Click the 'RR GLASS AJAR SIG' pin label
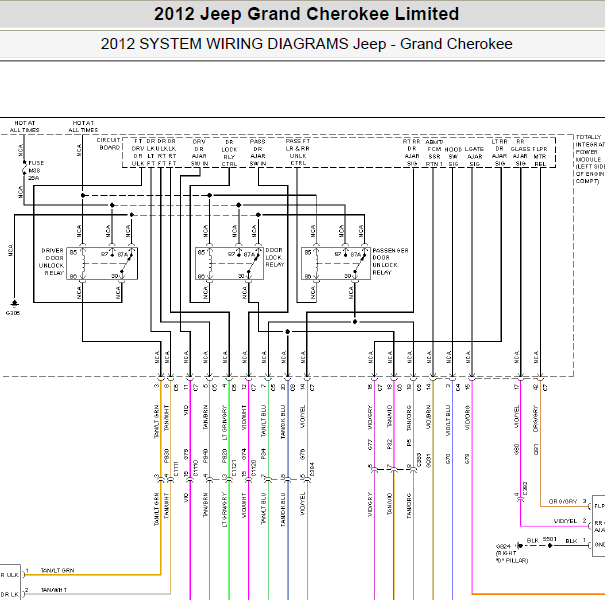The height and width of the screenshot is (600, 605). coord(520,153)
